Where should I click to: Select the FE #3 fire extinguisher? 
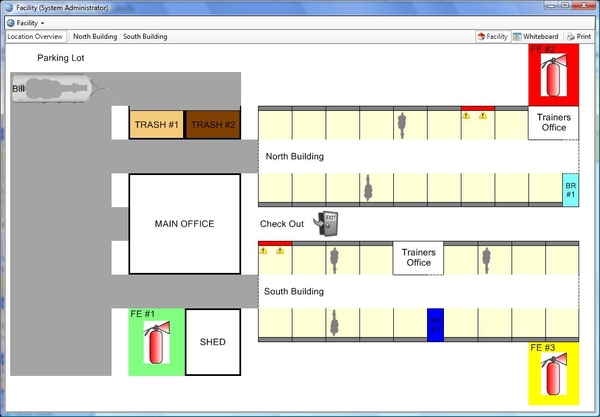coord(552,375)
